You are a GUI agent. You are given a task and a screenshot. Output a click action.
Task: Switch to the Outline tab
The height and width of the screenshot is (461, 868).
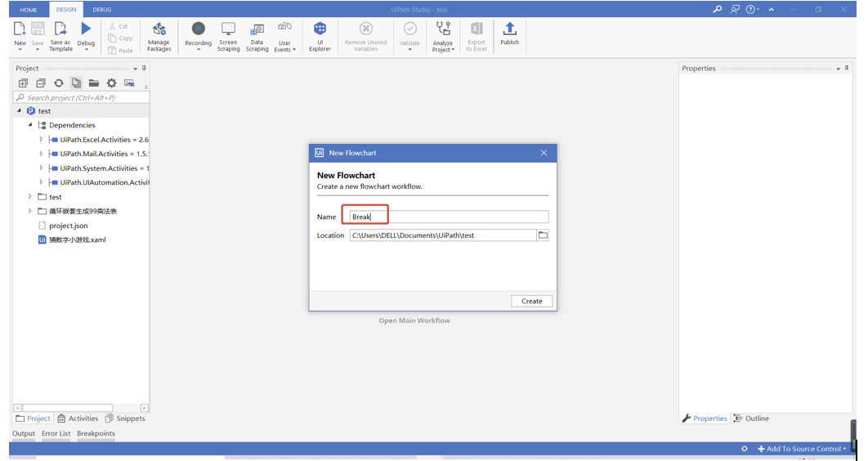tap(751, 418)
